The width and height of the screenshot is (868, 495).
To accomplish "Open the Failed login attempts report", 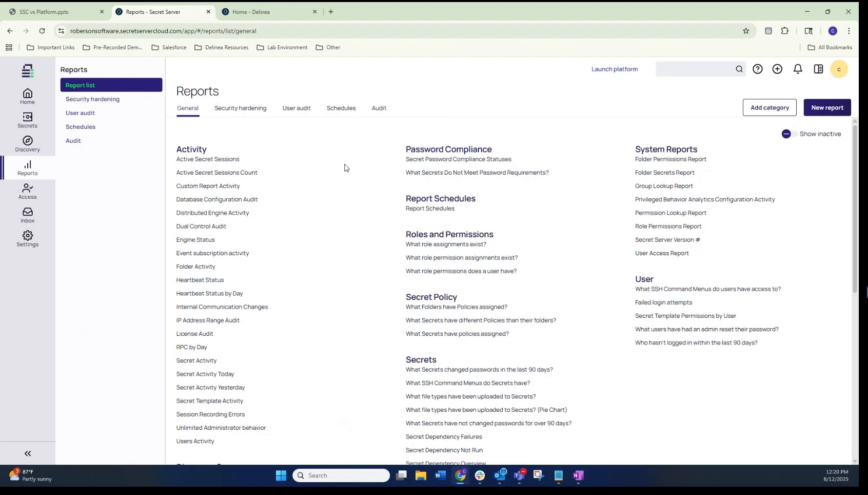I will (663, 302).
